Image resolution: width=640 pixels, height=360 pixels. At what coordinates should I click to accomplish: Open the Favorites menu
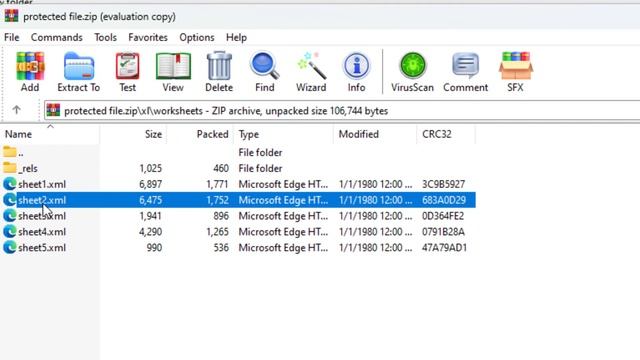tap(148, 38)
